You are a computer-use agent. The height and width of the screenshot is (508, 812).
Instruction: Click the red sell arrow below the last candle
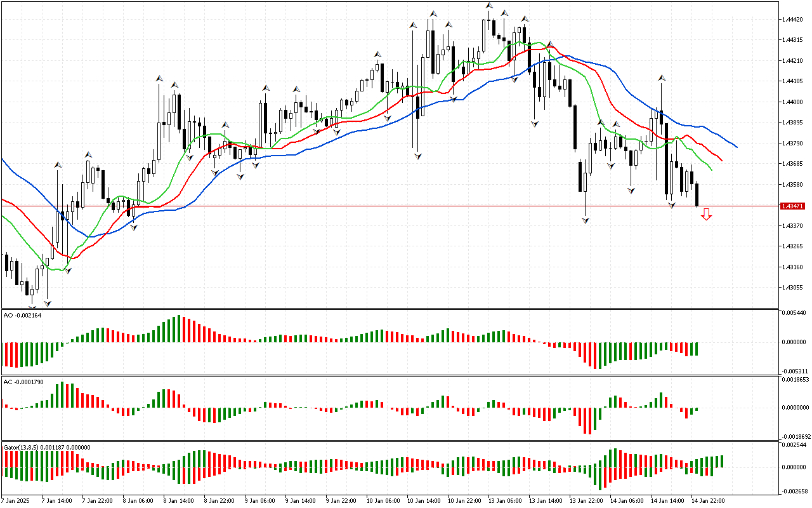[x=706, y=216]
